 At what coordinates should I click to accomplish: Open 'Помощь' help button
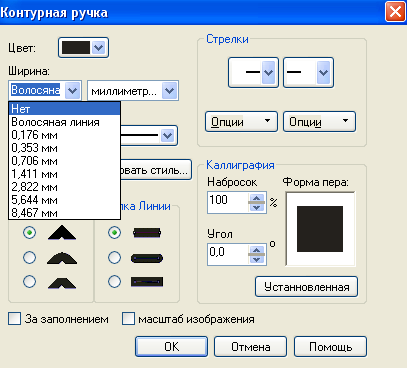point(330,346)
